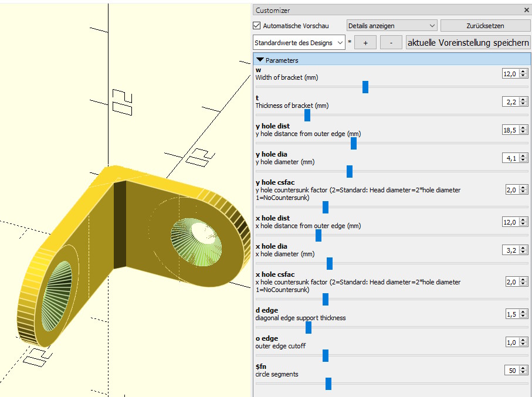Increase thickness t with up arrow

pyautogui.click(x=524, y=100)
